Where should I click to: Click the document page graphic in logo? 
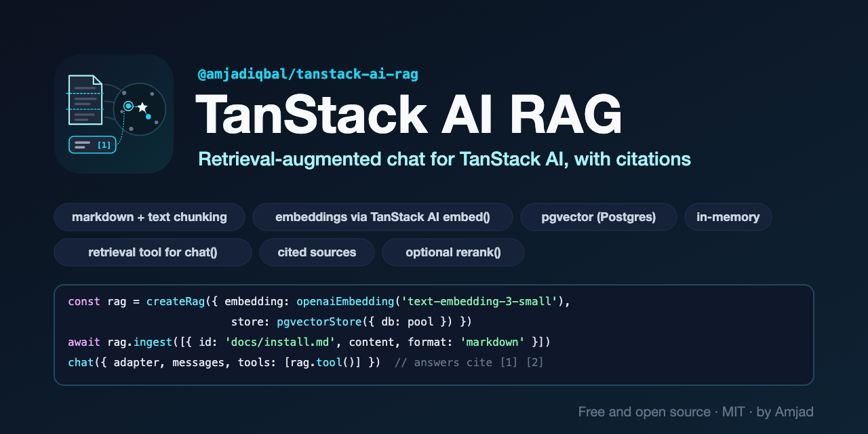(85, 100)
